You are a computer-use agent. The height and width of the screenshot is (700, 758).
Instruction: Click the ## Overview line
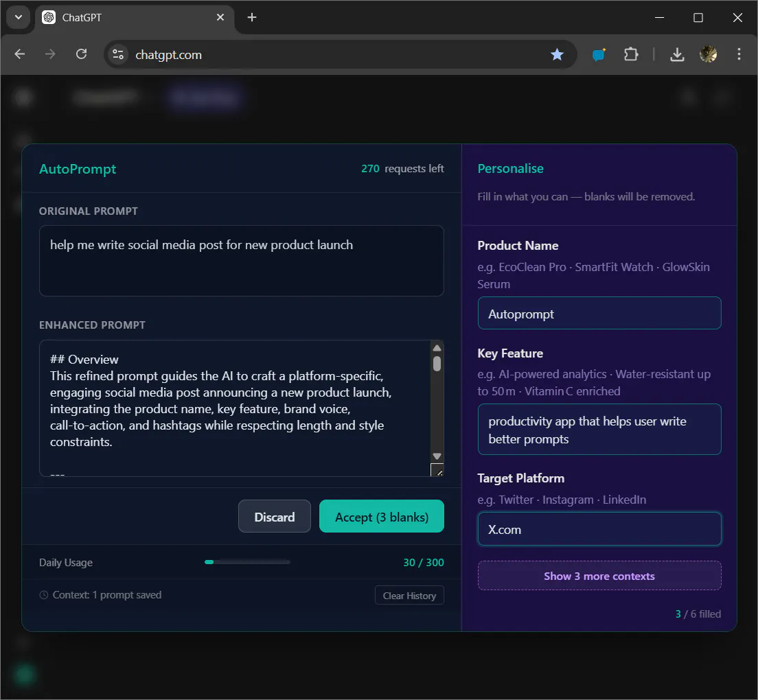point(84,360)
